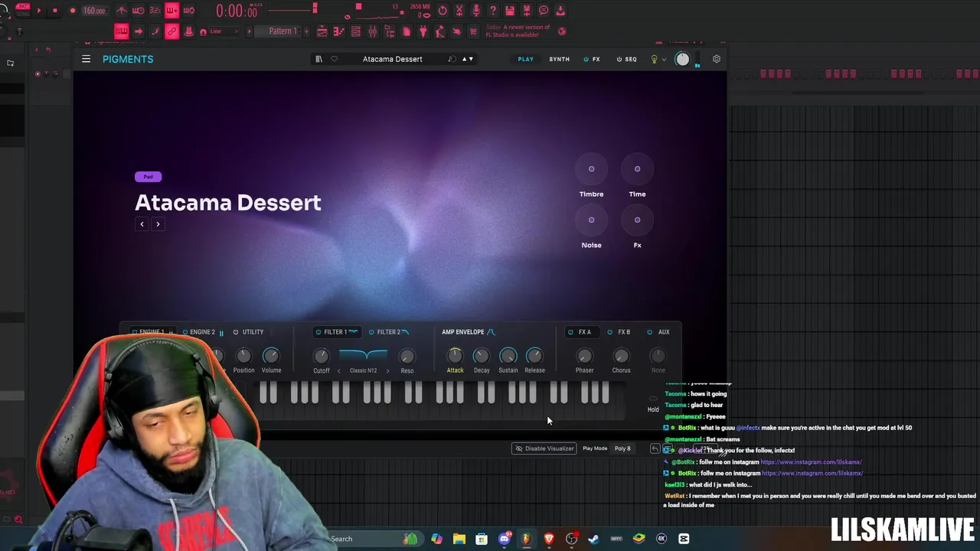Expand the lightbulb dropdown arrow
This screenshot has height=551, width=980.
[664, 59]
